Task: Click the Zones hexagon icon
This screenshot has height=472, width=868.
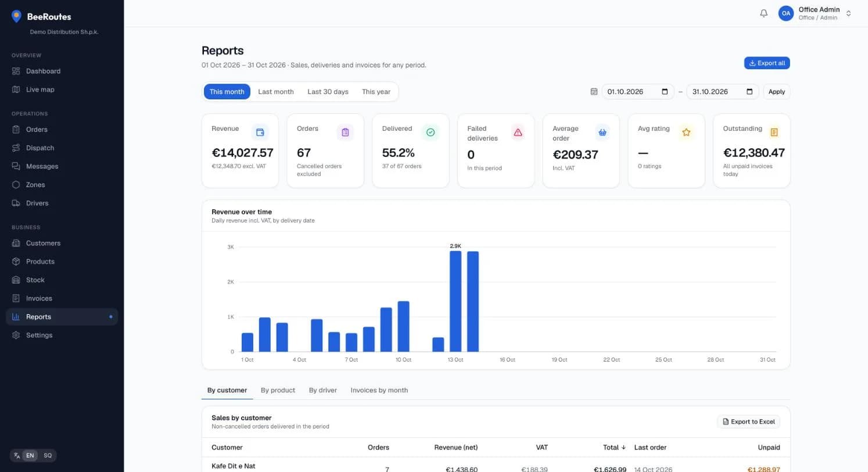Action: (x=16, y=185)
